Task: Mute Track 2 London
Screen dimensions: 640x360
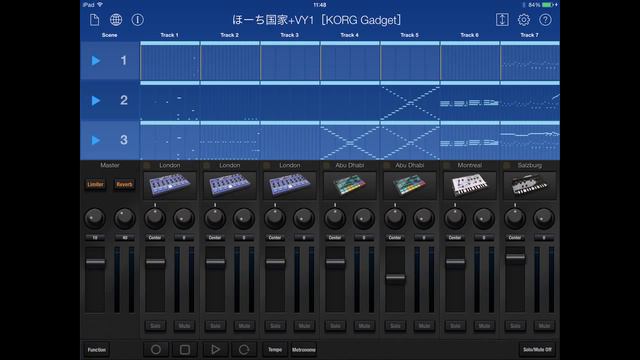Action: tap(244, 326)
